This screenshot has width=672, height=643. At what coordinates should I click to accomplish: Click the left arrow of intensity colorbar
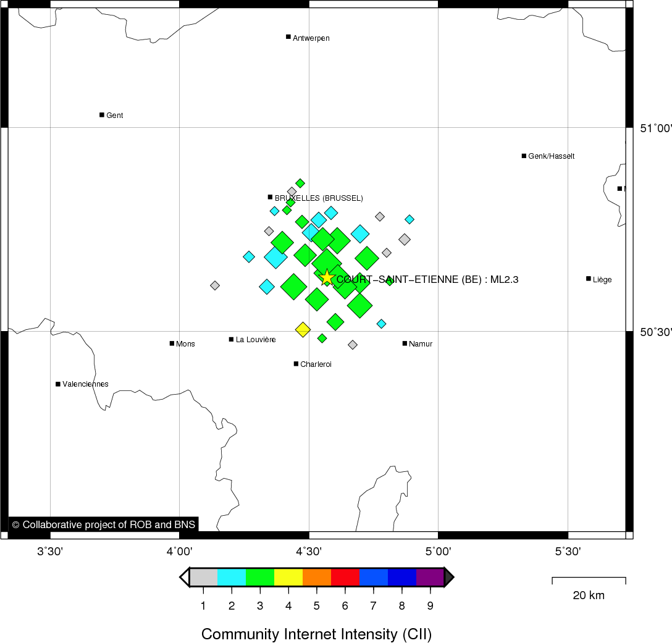[x=184, y=577]
